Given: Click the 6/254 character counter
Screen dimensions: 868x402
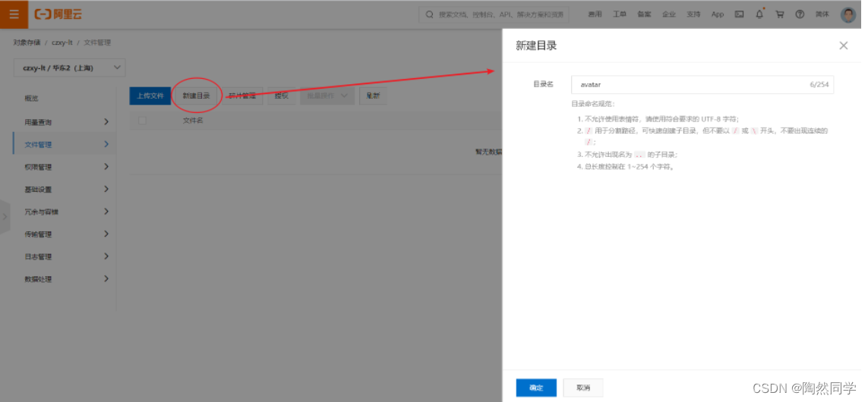Looking at the screenshot, I should click(x=819, y=85).
